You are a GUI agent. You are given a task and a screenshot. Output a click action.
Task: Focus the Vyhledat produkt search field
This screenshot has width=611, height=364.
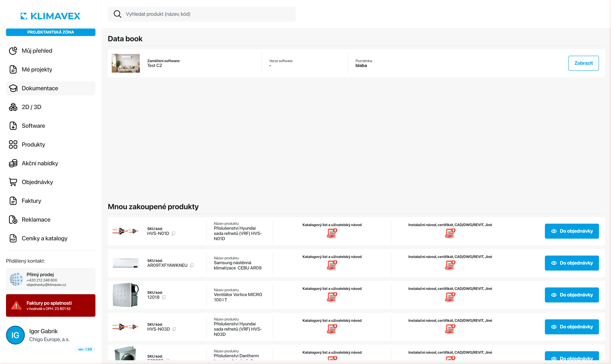pos(202,14)
